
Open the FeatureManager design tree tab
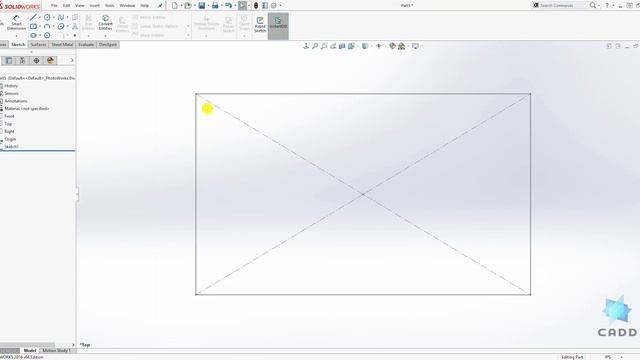tap(9, 60)
